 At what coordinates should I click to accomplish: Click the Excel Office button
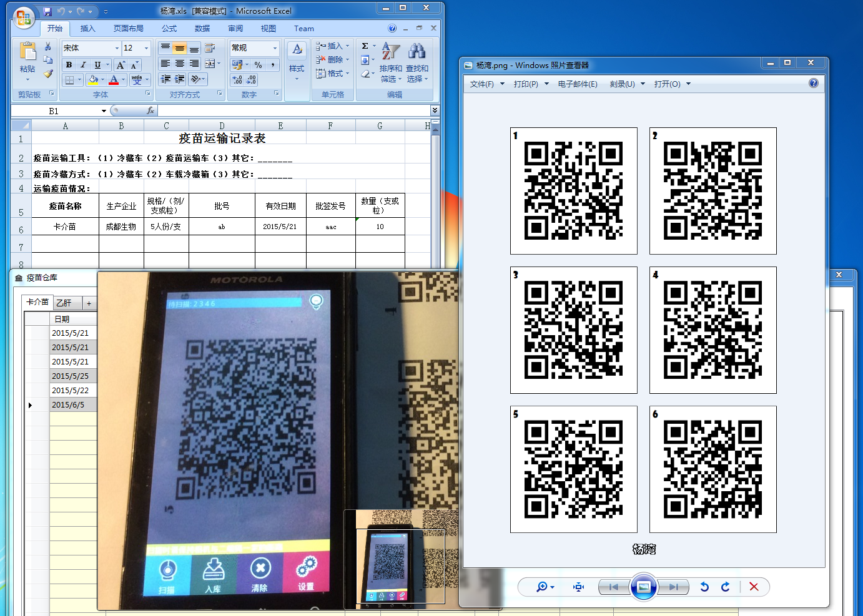[23, 18]
